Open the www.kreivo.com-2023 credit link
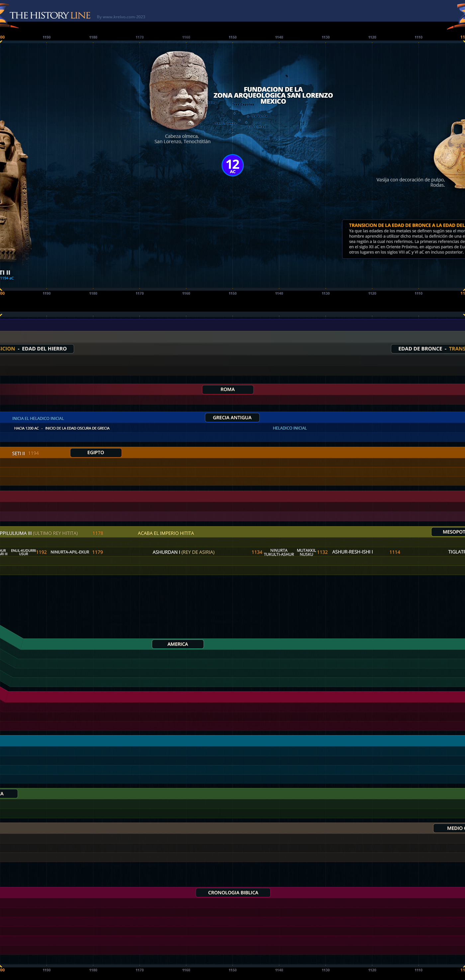Image resolution: width=465 pixels, height=980 pixels. pos(121,17)
